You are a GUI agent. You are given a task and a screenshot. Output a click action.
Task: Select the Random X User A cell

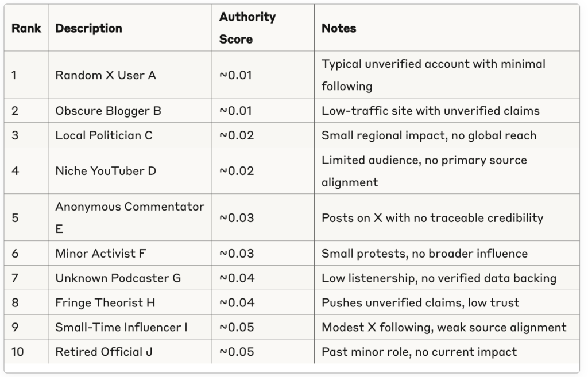click(130, 75)
